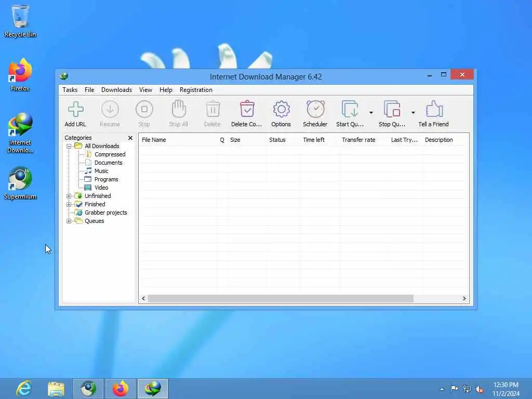Click the IDM taskbar button
532x399 pixels.
pos(153,389)
